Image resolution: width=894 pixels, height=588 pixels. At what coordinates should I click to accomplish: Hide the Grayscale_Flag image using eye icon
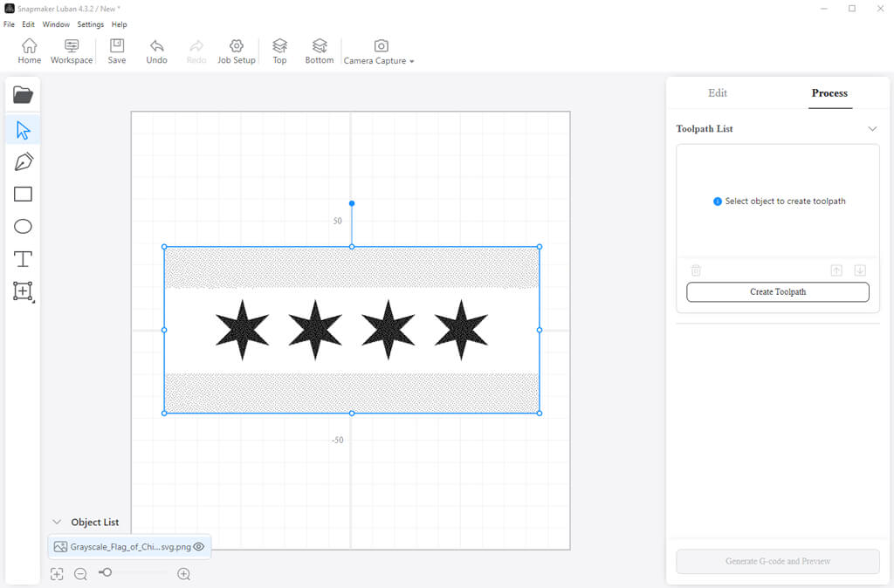tap(199, 547)
